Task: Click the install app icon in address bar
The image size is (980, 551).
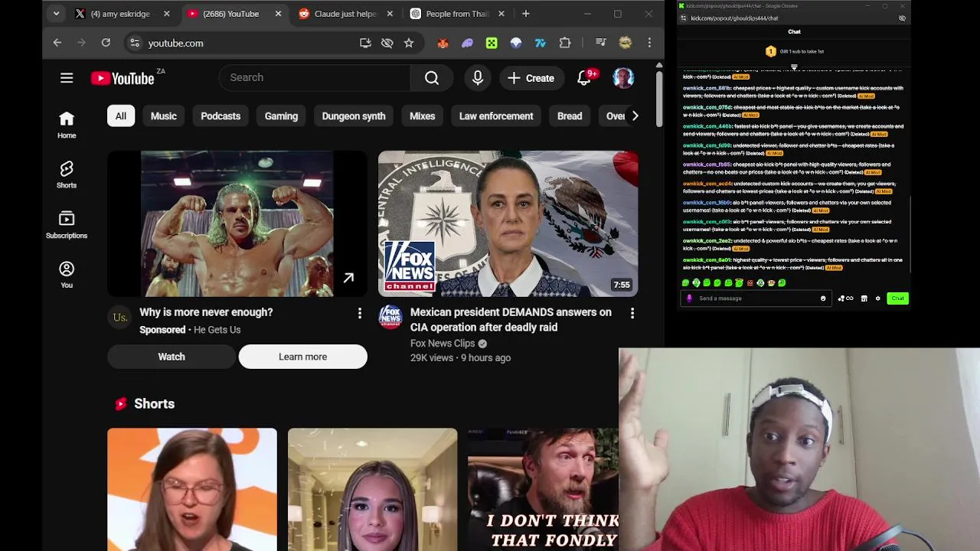Action: pos(365,43)
